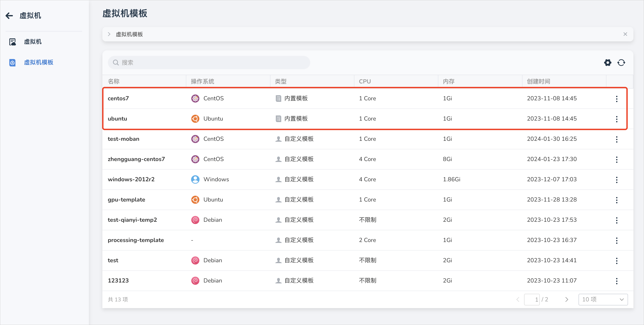Click custom template user icon in test-moban row
Screen dimensions: 644x325
click(278, 139)
